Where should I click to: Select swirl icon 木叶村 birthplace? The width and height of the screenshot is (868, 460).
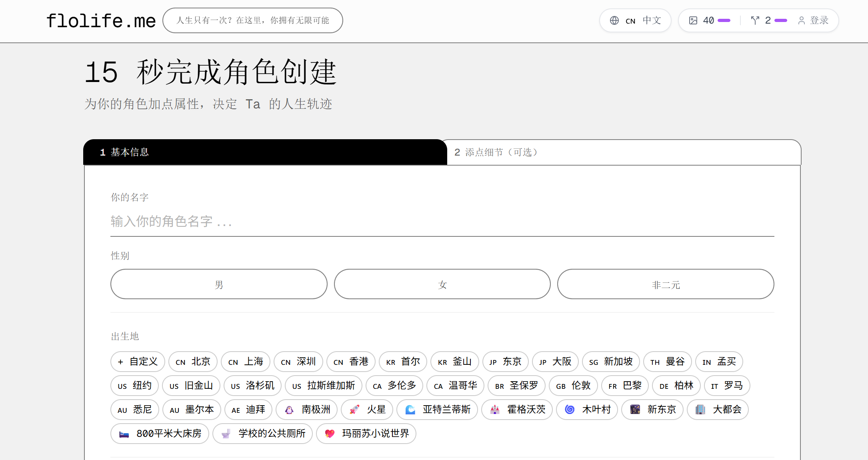tap(587, 410)
